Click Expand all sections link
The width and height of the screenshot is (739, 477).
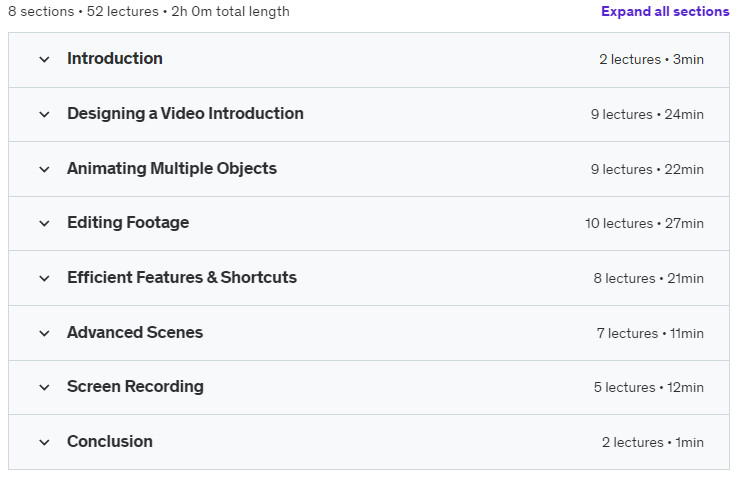point(665,11)
